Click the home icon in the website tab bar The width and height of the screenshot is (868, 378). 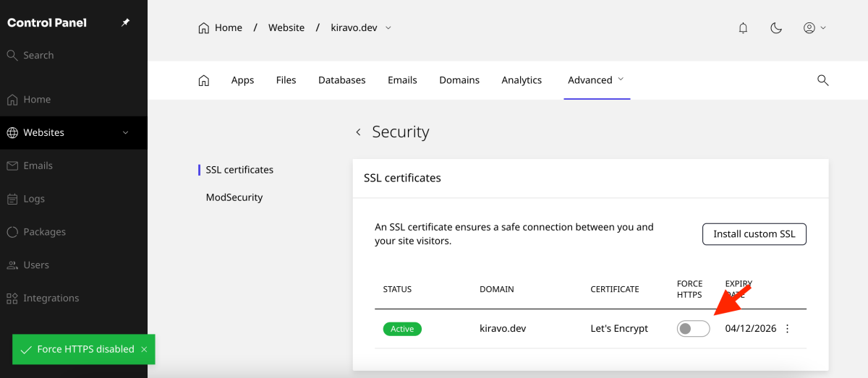coord(204,80)
